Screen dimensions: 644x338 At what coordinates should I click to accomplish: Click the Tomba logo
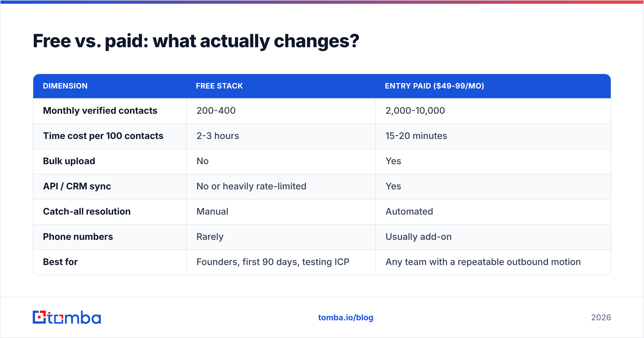67,317
